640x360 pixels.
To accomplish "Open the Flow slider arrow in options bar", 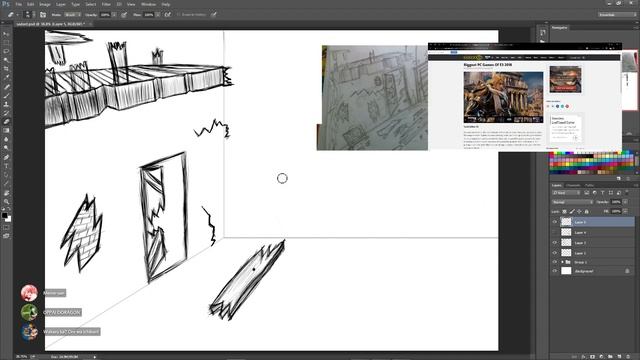I will [158, 15].
